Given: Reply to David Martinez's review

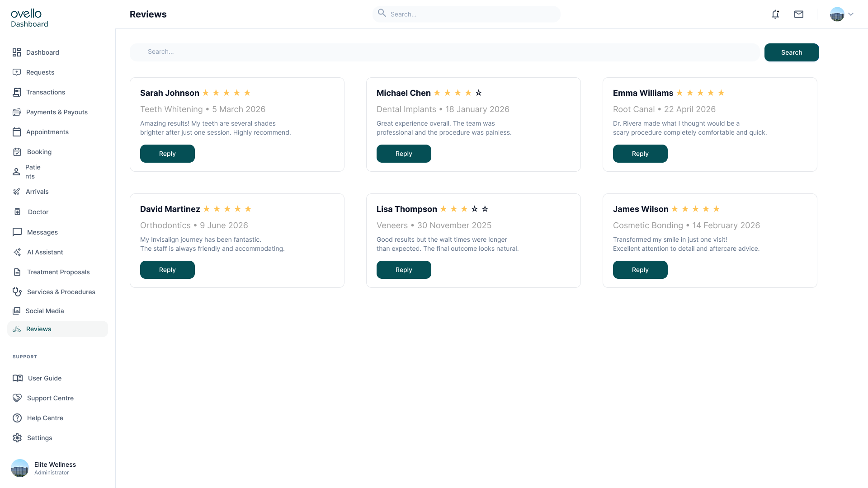Looking at the screenshot, I should [x=167, y=270].
